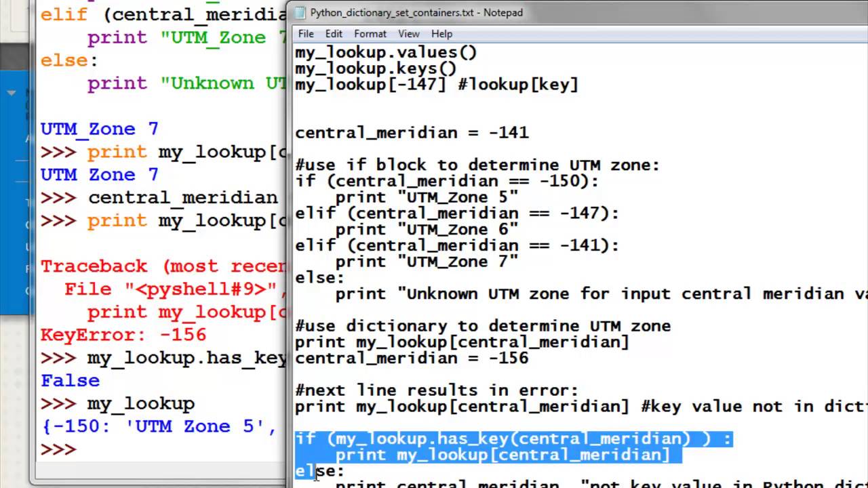Place cursor on "central_meridian = -156" in Notepad
This screenshot has width=868, height=488.
(412, 358)
